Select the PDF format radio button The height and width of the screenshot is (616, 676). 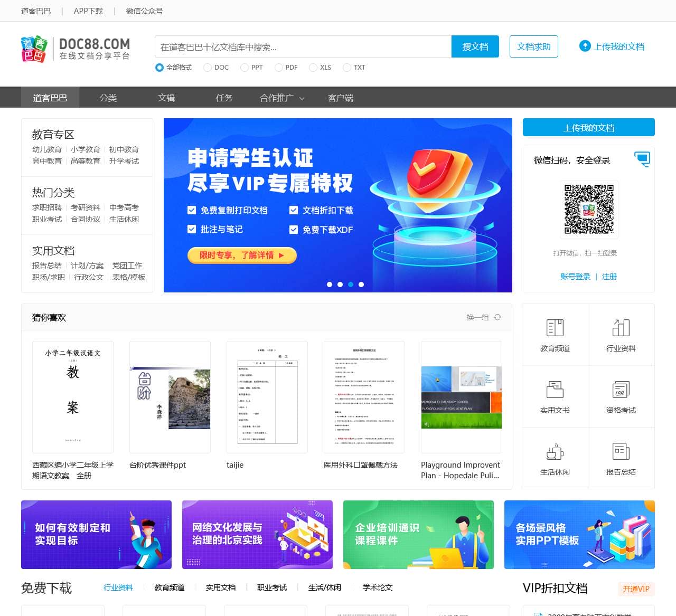pos(279,68)
